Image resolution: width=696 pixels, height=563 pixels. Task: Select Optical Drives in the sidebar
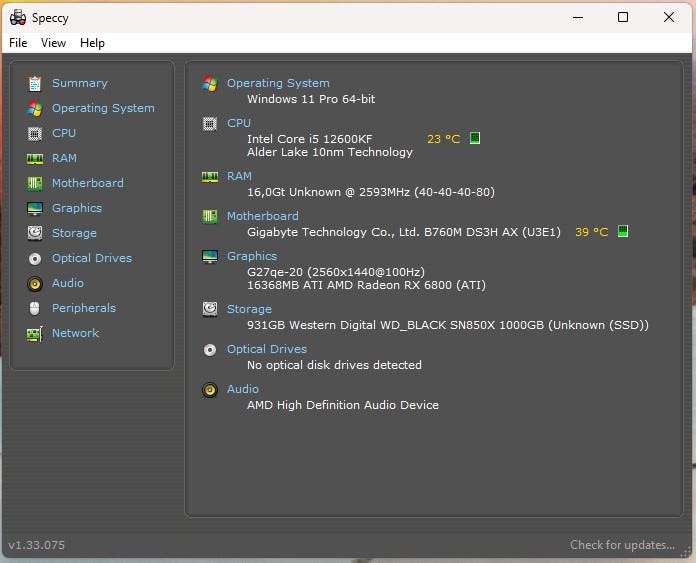pyautogui.click(x=92, y=258)
